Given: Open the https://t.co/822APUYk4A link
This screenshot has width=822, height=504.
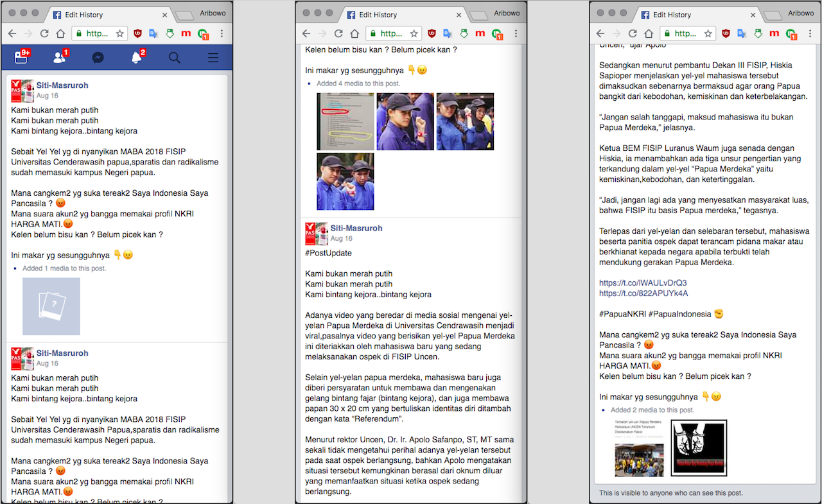Looking at the screenshot, I should (x=643, y=293).
